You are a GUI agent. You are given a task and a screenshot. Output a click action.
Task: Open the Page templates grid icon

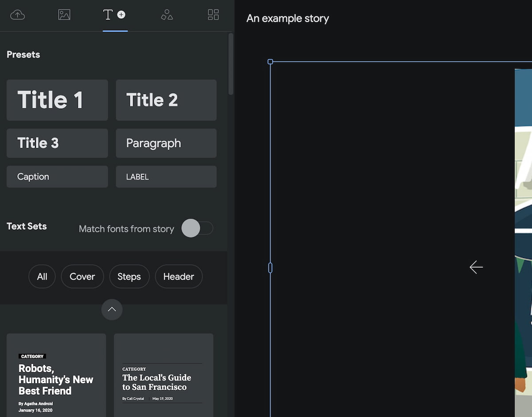[x=213, y=15]
